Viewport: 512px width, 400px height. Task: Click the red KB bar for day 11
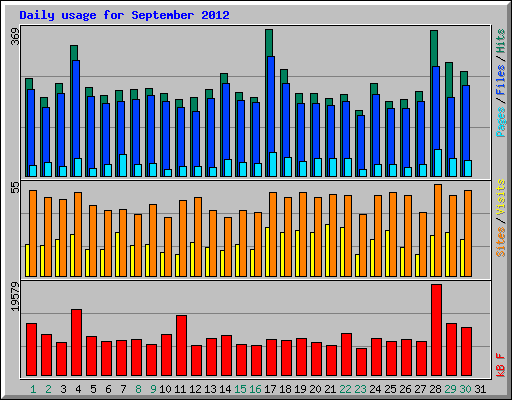[x=181, y=346]
